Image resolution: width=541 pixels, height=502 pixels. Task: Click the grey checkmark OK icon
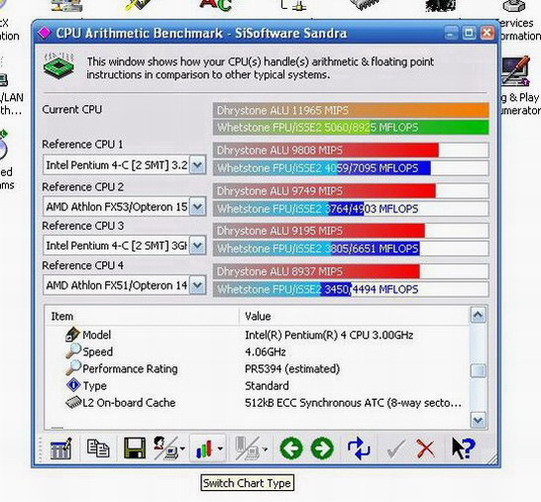pos(395,449)
